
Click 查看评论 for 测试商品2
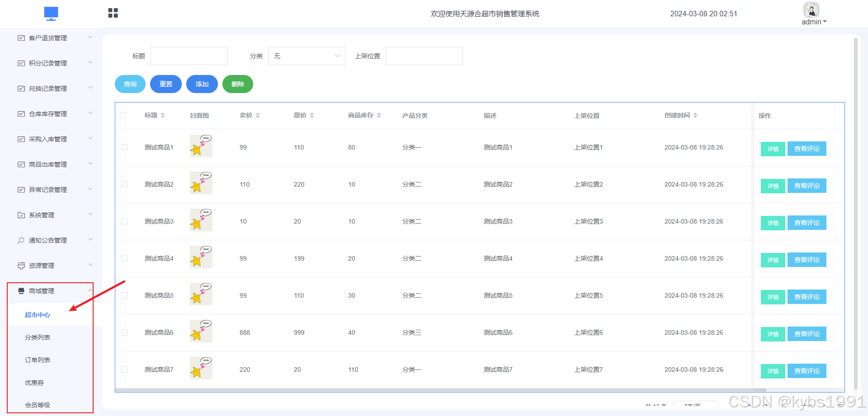tap(807, 186)
